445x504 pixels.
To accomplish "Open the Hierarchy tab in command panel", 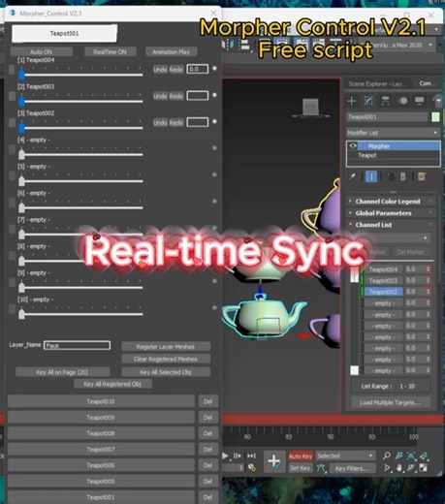I will click(385, 101).
